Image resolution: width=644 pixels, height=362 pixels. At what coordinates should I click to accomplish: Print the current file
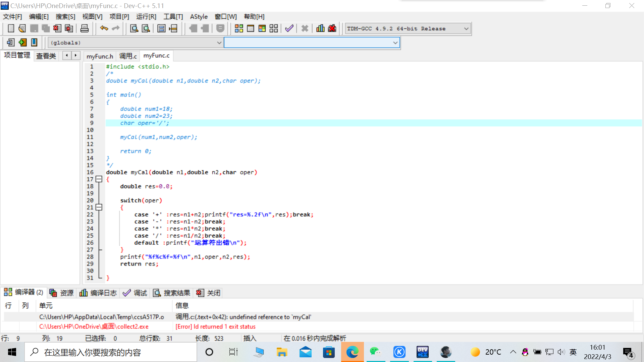coord(85,28)
